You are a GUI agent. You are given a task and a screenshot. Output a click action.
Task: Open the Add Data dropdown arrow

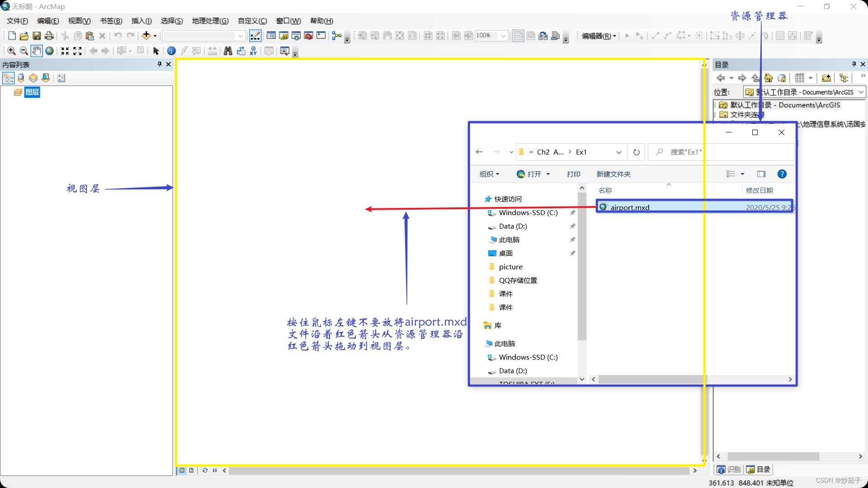pyautogui.click(x=155, y=36)
